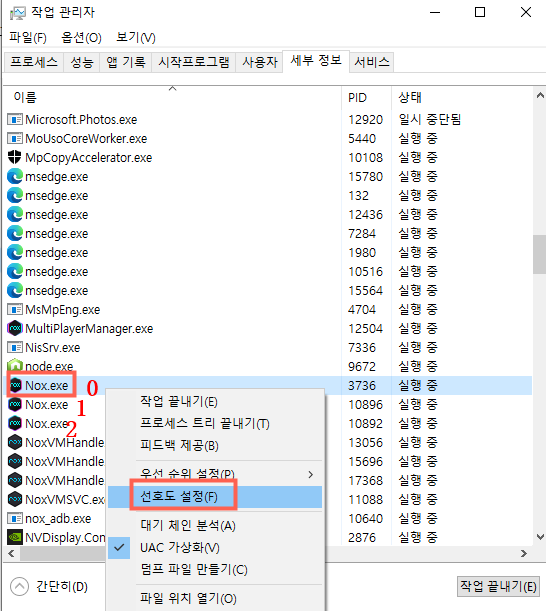Viewport: 546px width, 611px height.
Task: Toggle UAC 가상화(V) checked menu item
Action: point(215,548)
